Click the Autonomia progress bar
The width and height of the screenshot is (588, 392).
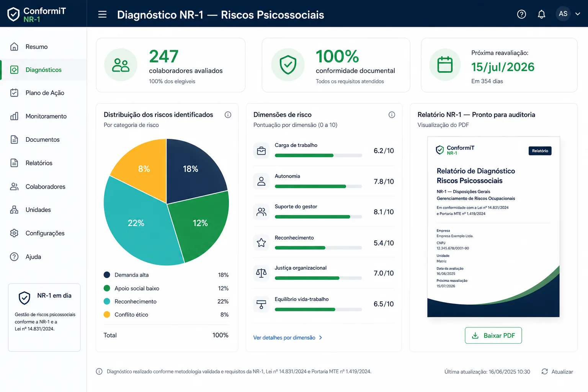[x=318, y=186]
